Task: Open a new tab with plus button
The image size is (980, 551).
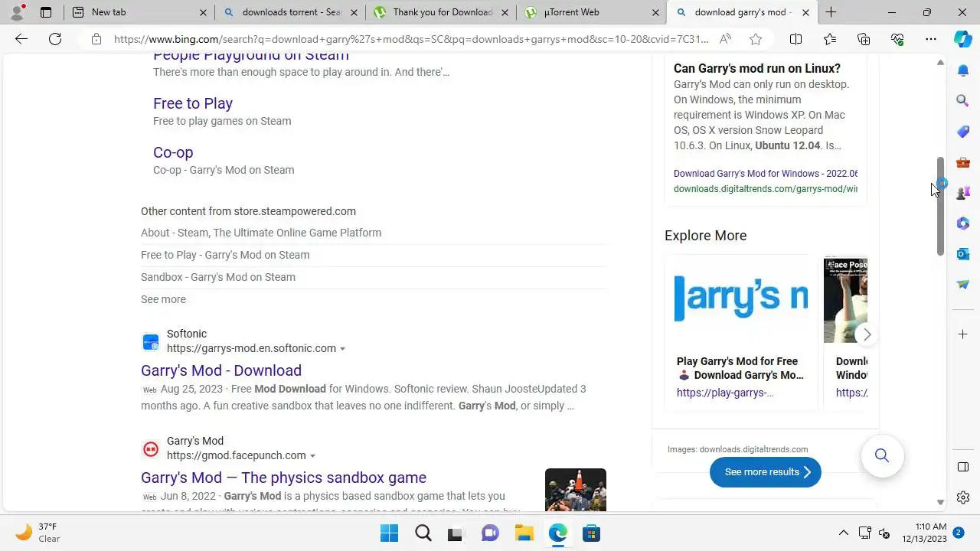Action: point(831,12)
